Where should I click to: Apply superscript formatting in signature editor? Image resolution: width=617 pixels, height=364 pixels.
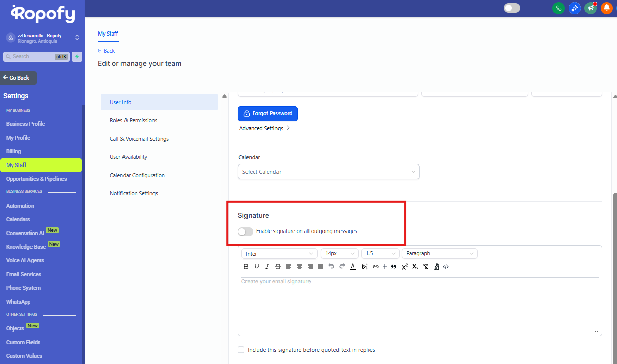pyautogui.click(x=405, y=267)
